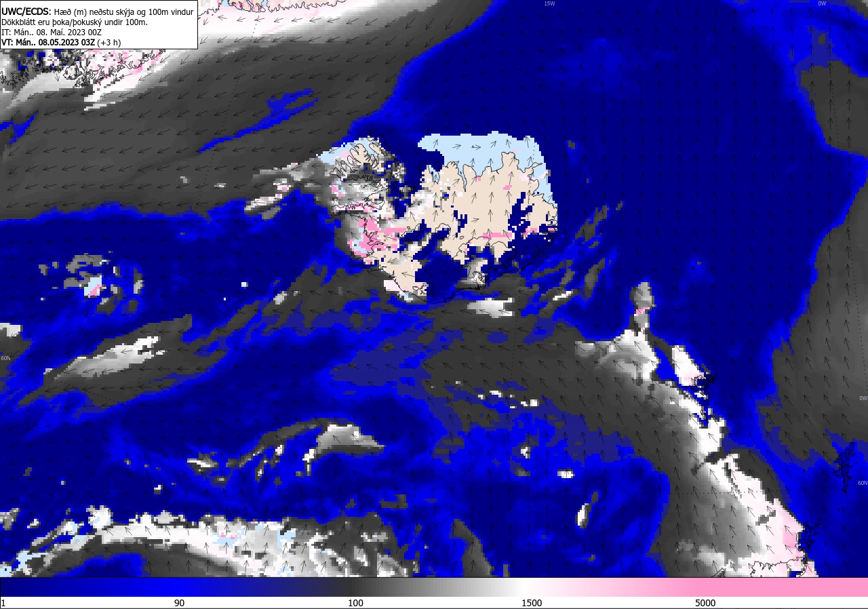Click the initial time line "IT: Mán.. 08. Maí. 2023 00Z"
This screenshot has height=609, width=868.
pyautogui.click(x=52, y=32)
